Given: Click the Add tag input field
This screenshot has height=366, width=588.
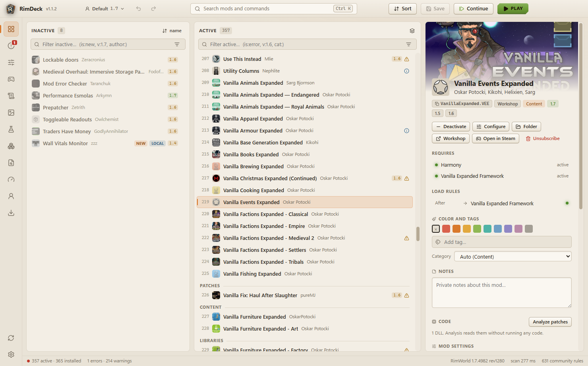Looking at the screenshot, I should click(502, 242).
